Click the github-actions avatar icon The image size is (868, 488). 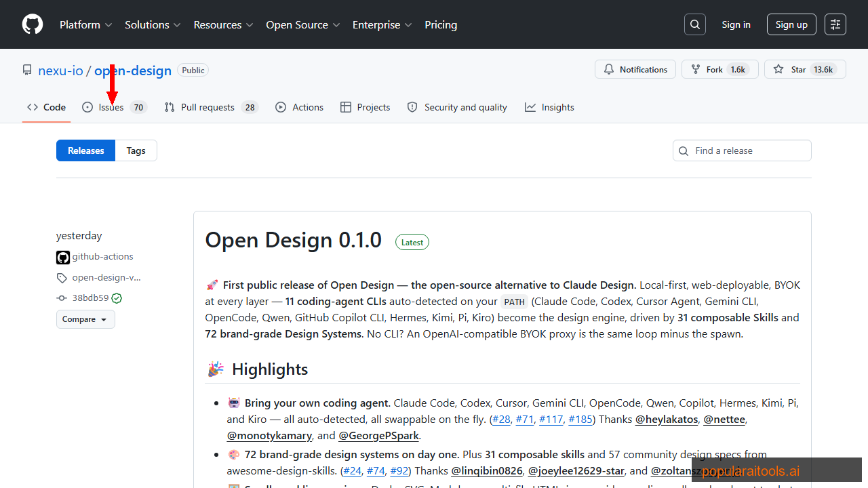63,257
